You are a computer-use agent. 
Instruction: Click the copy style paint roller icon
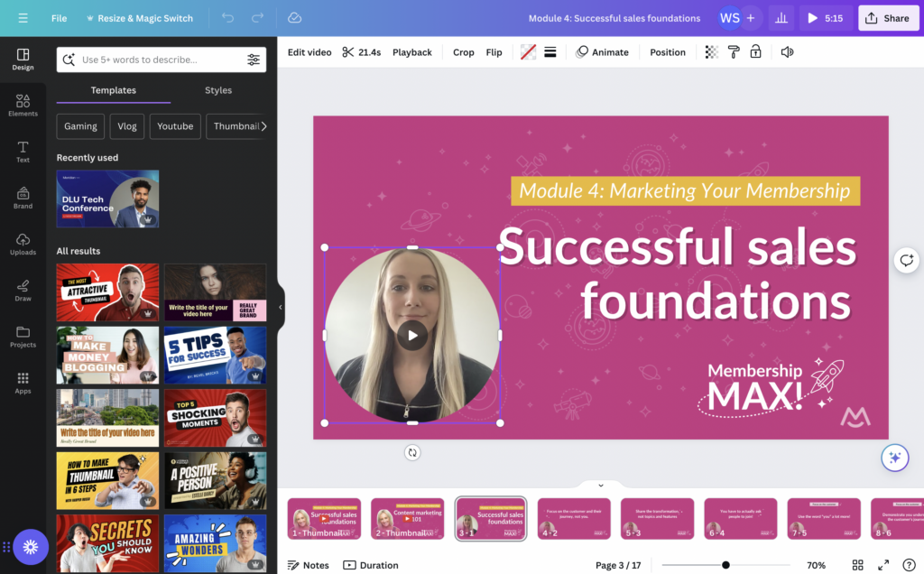pyautogui.click(x=734, y=51)
